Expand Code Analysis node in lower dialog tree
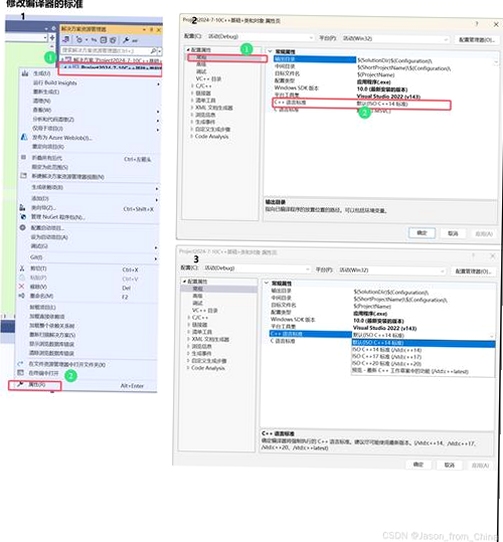The width and height of the screenshot is (503, 542). 188,368
